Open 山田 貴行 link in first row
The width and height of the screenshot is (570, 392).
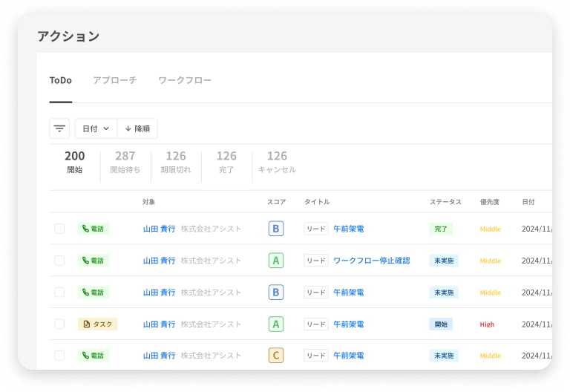click(159, 229)
